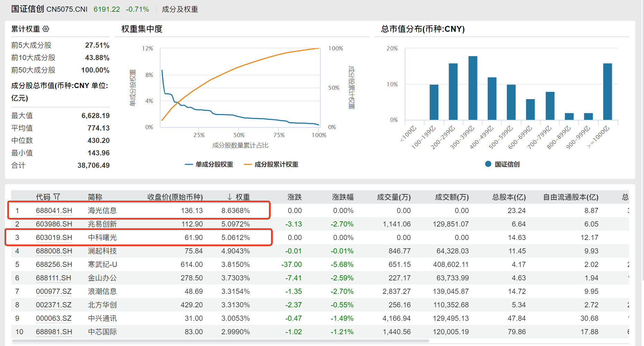Select the 100-199亿 market cap bar
The height and width of the screenshot is (346, 644).
coord(434,102)
